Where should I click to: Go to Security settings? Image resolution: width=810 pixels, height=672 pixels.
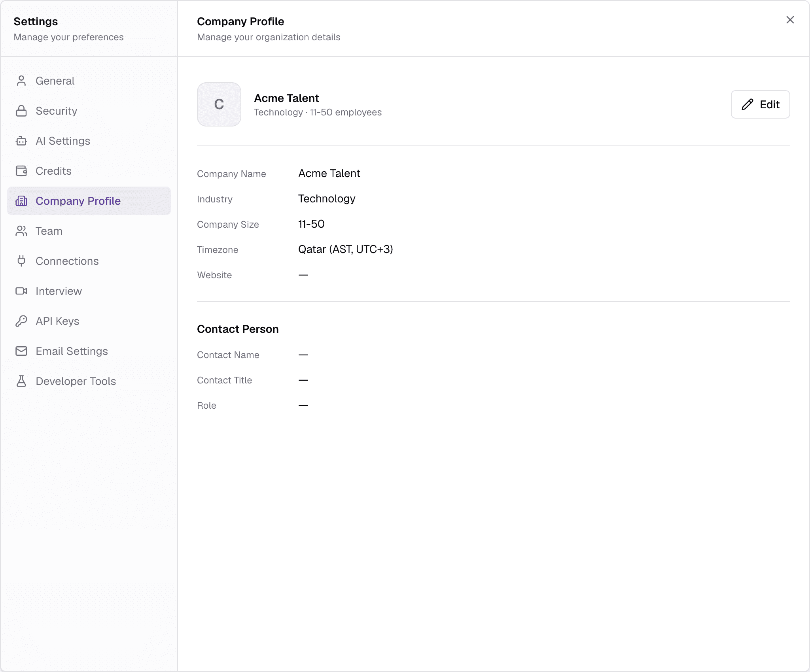click(x=89, y=111)
